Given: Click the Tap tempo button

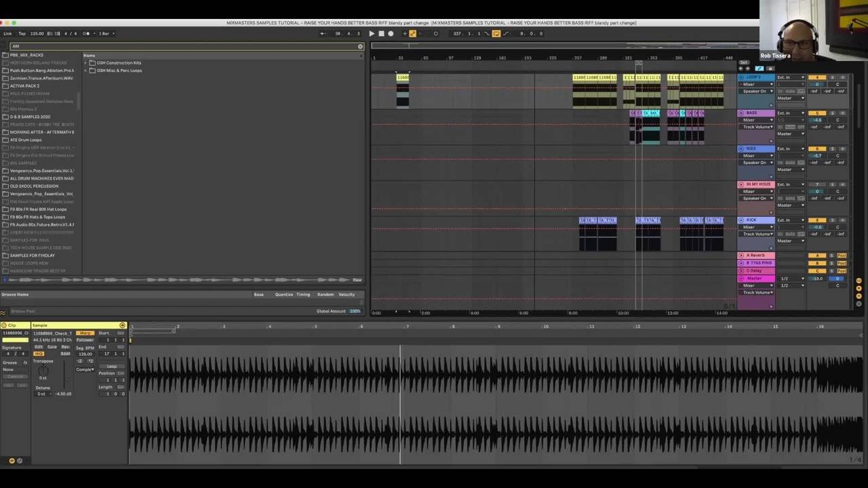Looking at the screenshot, I should tap(22, 33).
